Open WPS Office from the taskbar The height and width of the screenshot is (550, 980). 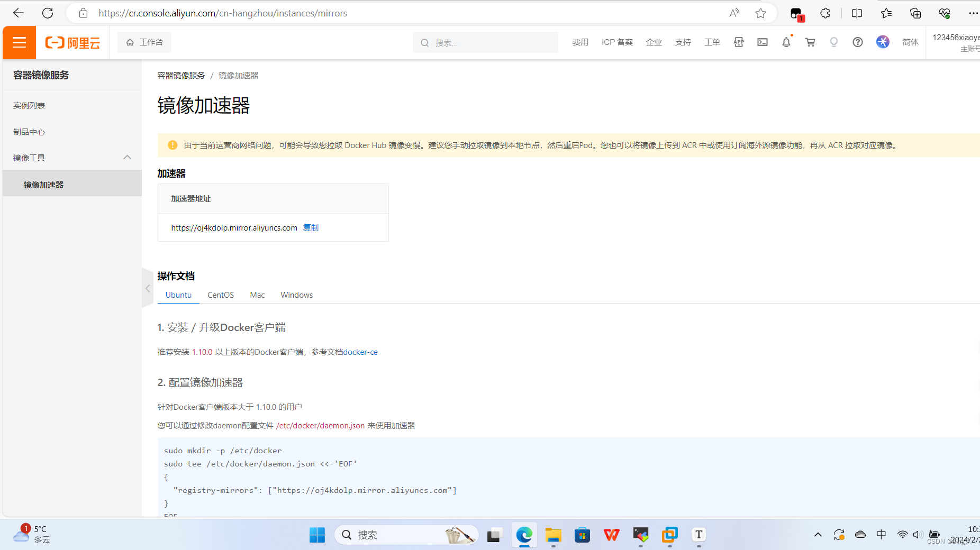(x=612, y=535)
